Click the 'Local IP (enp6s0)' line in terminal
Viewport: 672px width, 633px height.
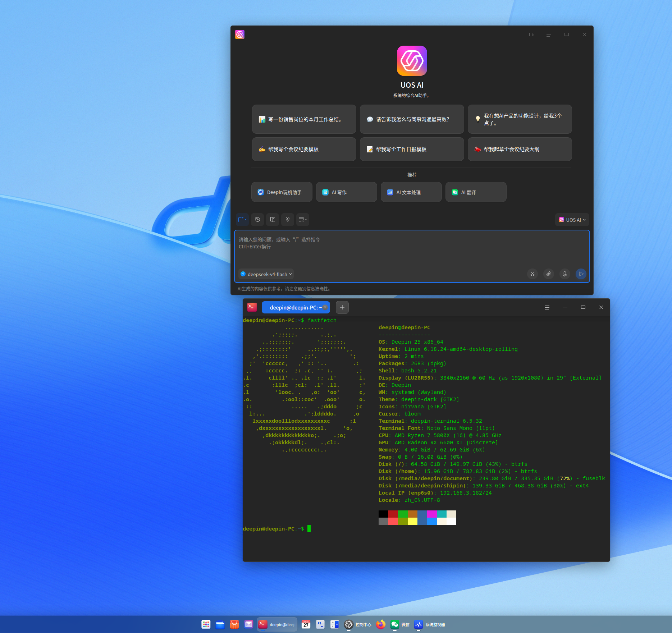435,493
